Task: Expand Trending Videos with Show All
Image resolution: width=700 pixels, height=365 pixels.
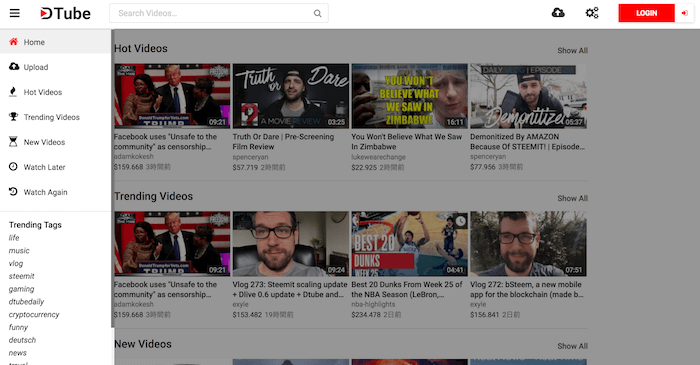Action: pos(572,198)
